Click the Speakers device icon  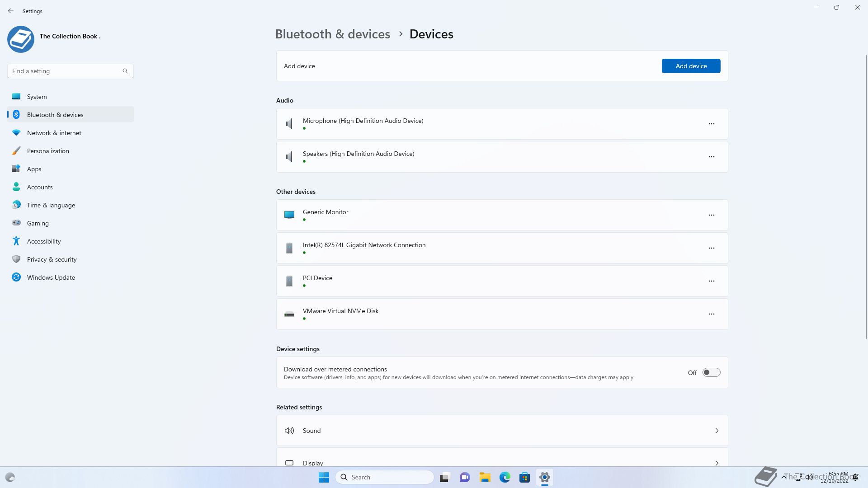289,157
